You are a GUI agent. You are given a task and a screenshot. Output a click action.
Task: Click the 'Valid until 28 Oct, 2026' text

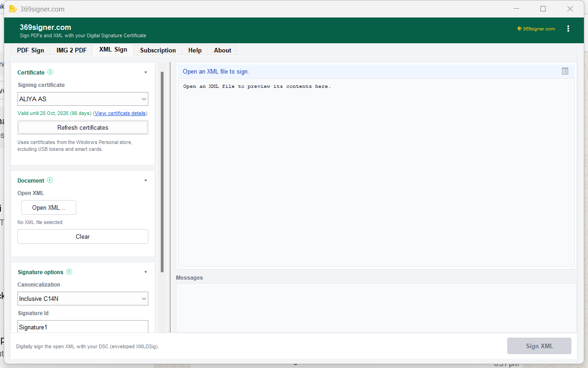pos(43,113)
